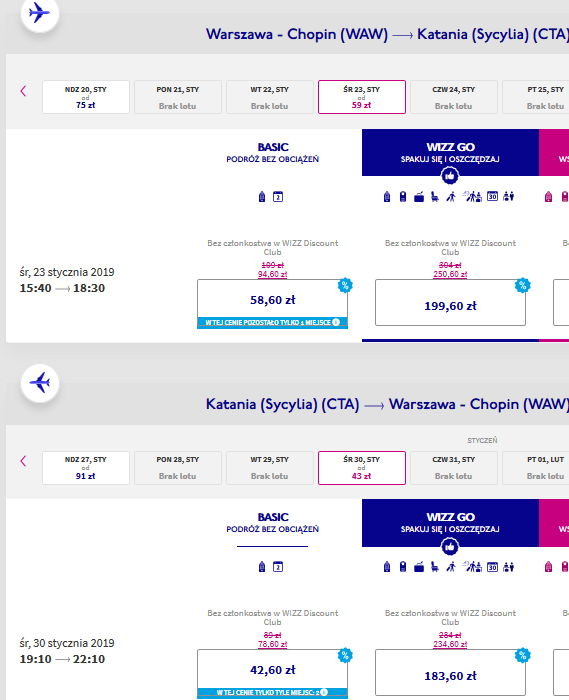Click info icon on outbound seats-left banner
Image resolution: width=569 pixels, height=700 pixels.
point(336,322)
